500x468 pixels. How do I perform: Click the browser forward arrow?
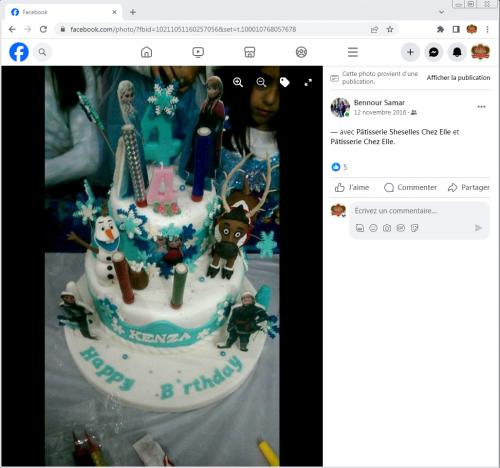coord(28,29)
